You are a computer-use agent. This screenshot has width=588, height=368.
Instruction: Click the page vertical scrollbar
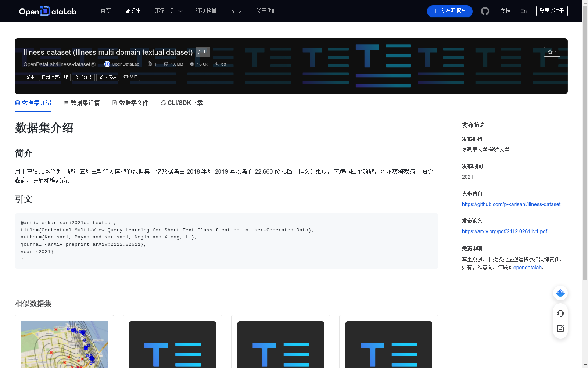coord(585,144)
